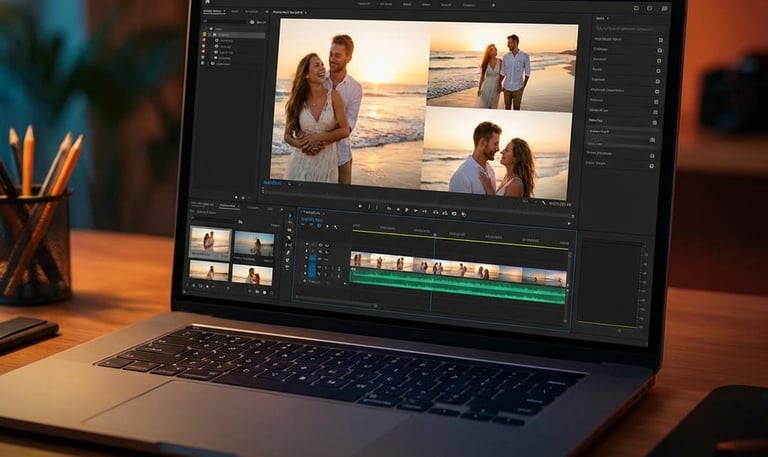Click the search field in right effects panel

tap(629, 29)
